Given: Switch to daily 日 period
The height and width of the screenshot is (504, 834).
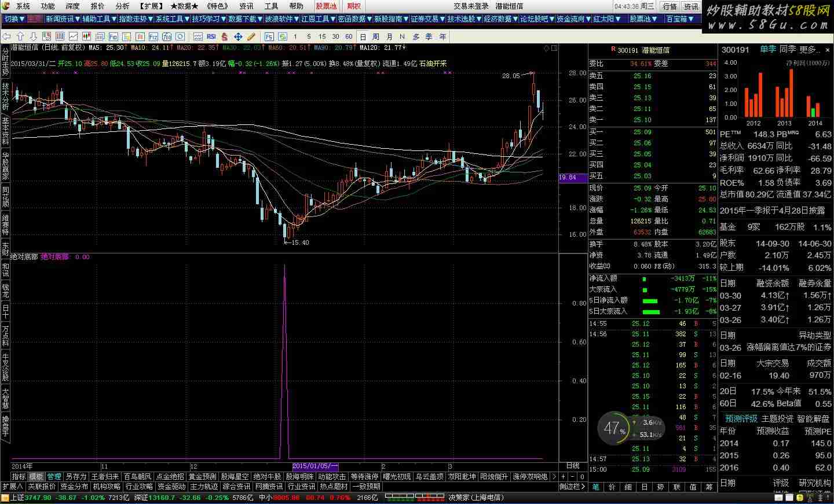Looking at the screenshot, I should 363,36.
